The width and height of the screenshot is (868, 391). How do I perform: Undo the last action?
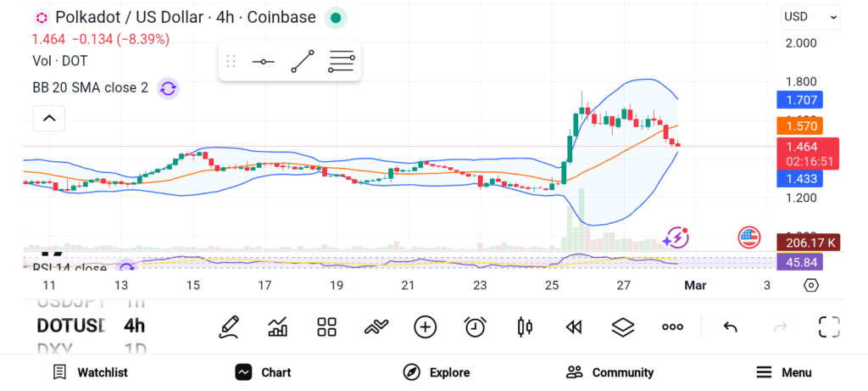coord(730,327)
